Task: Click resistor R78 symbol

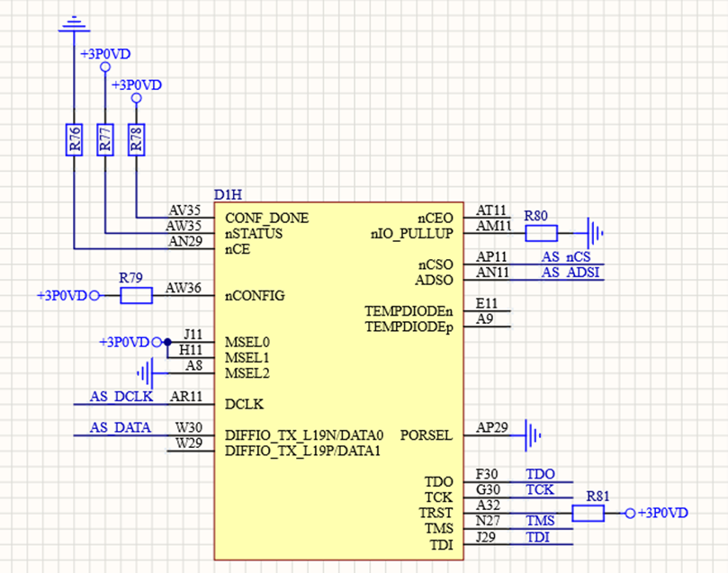Action: click(136, 139)
